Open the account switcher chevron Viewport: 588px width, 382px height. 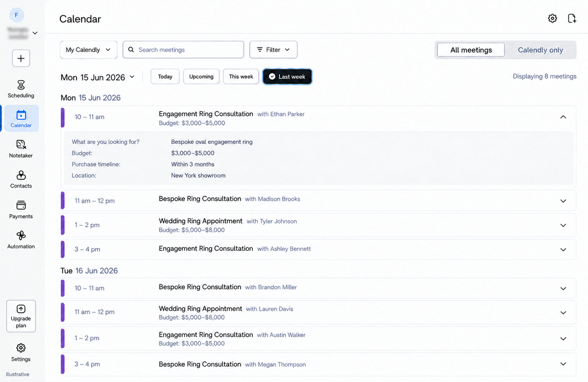[35, 33]
